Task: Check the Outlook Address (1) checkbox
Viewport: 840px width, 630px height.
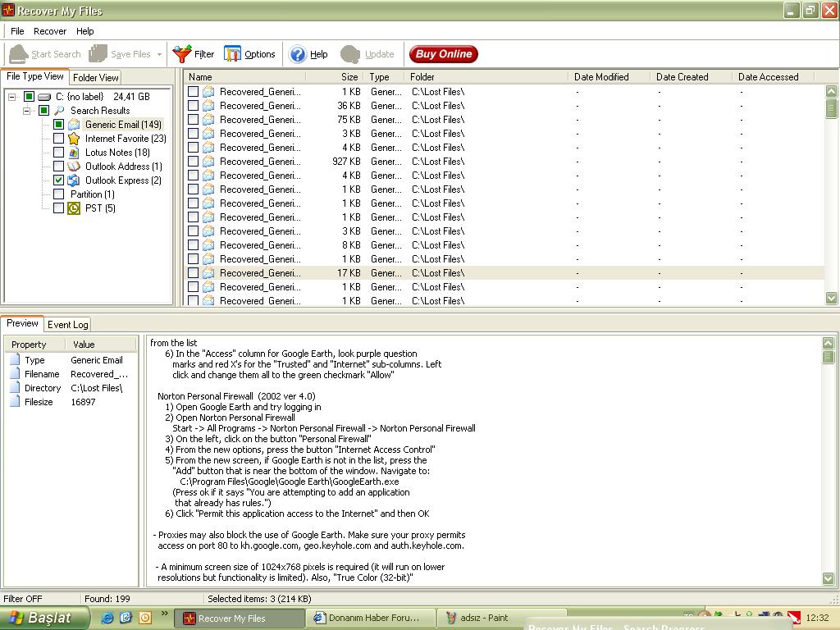Action: pyautogui.click(x=58, y=166)
